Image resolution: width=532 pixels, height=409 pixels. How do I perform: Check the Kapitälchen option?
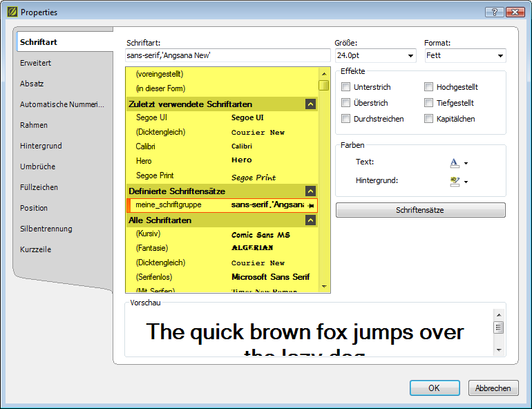click(x=429, y=119)
